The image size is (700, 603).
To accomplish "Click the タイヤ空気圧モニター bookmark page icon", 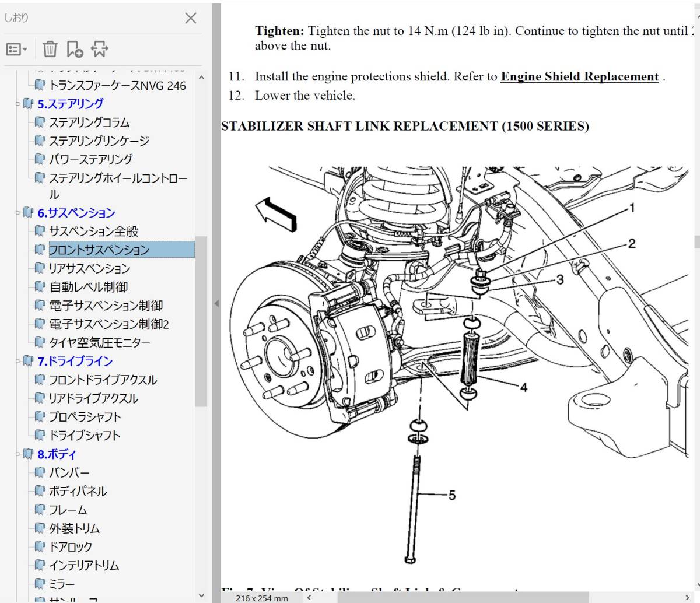I will pos(40,343).
